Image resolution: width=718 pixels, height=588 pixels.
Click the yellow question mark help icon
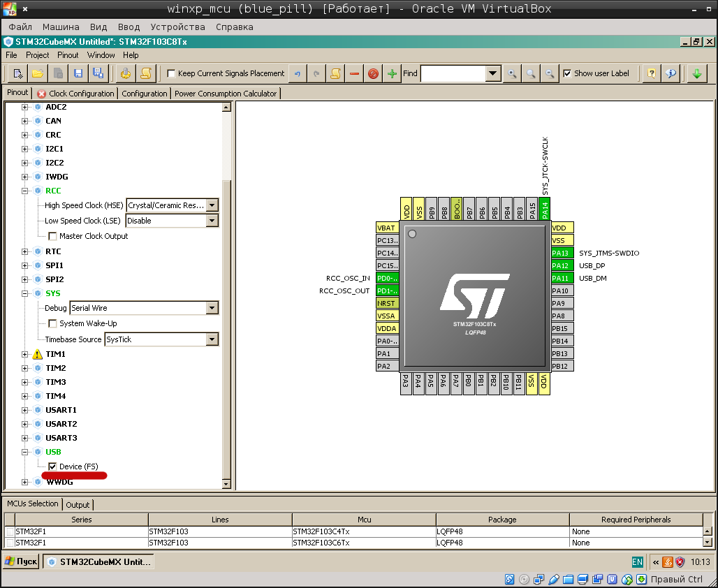pyautogui.click(x=651, y=73)
